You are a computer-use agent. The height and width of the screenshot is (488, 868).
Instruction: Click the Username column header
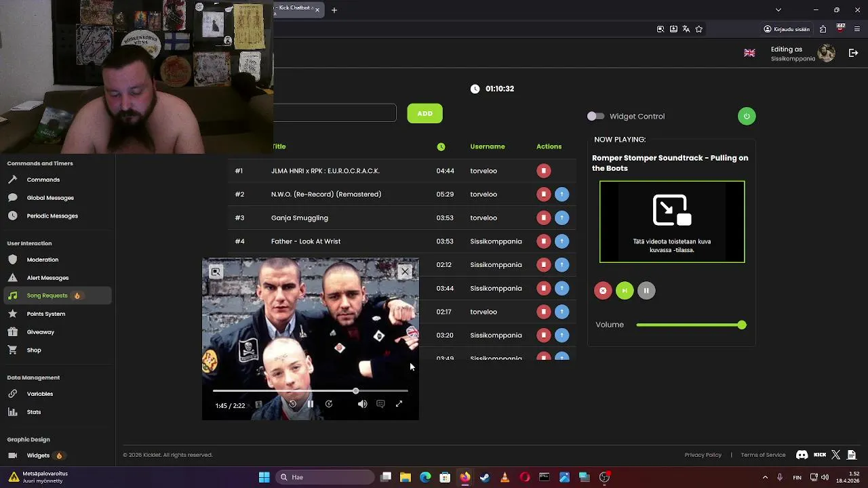point(488,146)
